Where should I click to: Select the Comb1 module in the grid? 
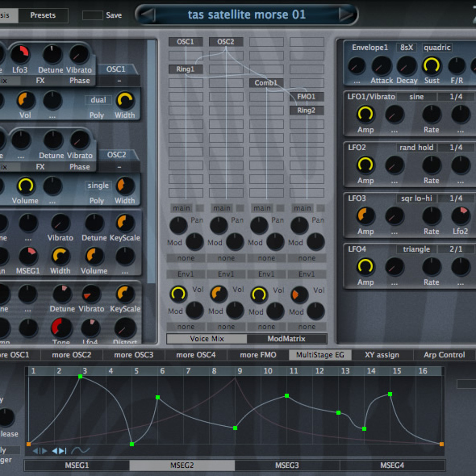pyautogui.click(x=266, y=83)
